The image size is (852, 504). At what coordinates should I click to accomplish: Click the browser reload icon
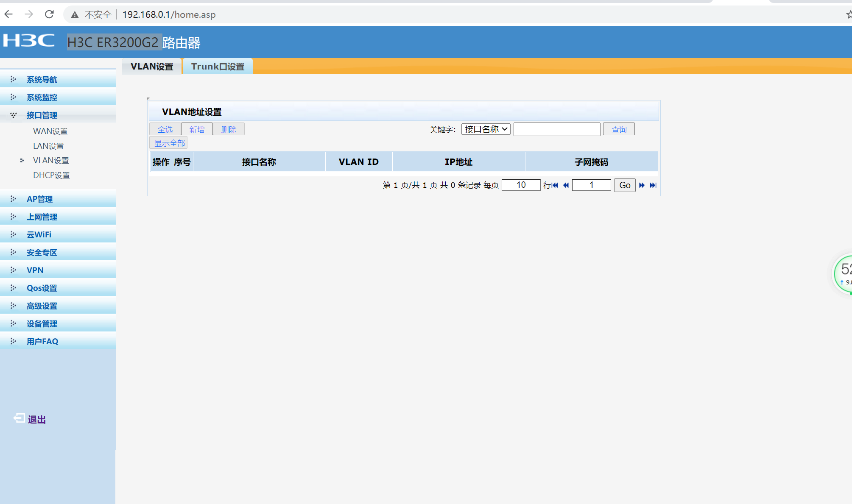pos(49,14)
